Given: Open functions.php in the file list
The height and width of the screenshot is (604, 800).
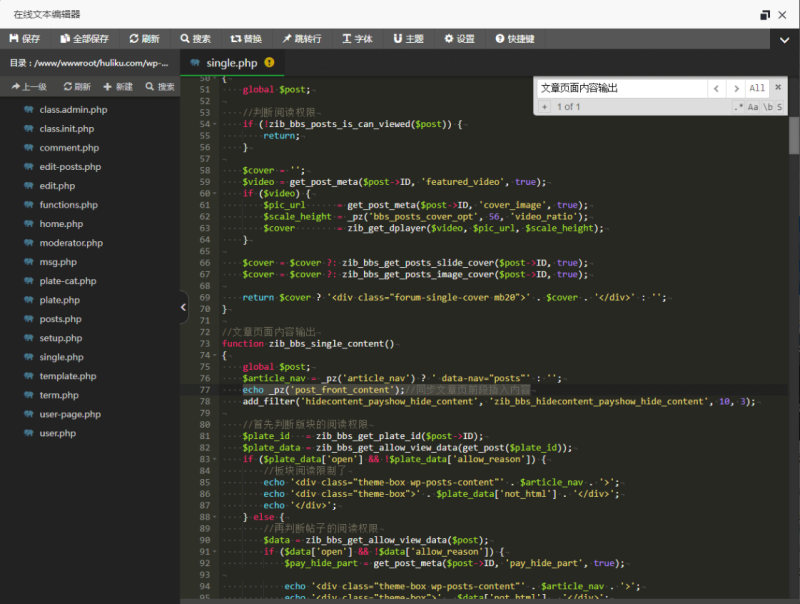Looking at the screenshot, I should 69,205.
